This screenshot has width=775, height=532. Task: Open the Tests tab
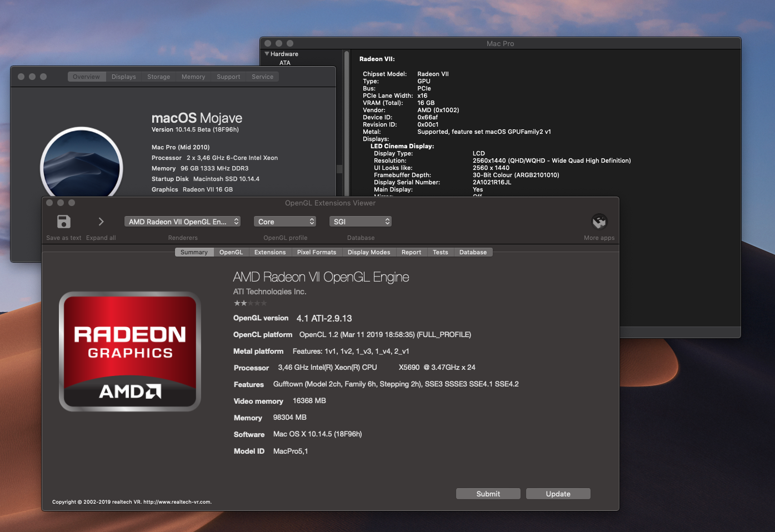(x=441, y=252)
